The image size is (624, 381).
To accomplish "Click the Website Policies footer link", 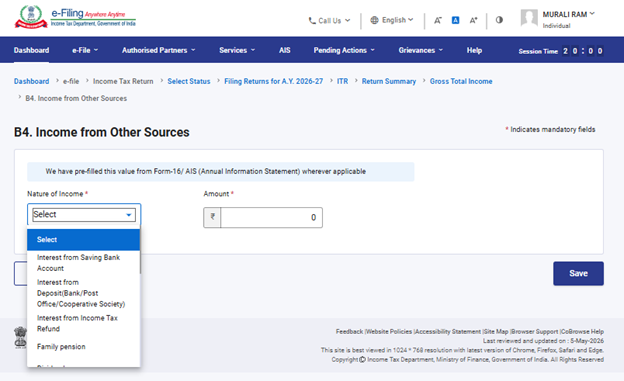I will pyautogui.click(x=389, y=331).
